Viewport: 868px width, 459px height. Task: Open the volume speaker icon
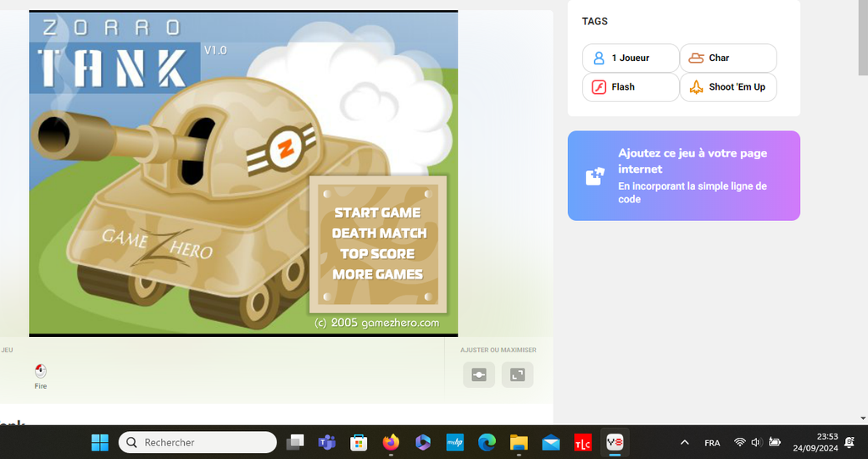[x=756, y=442]
